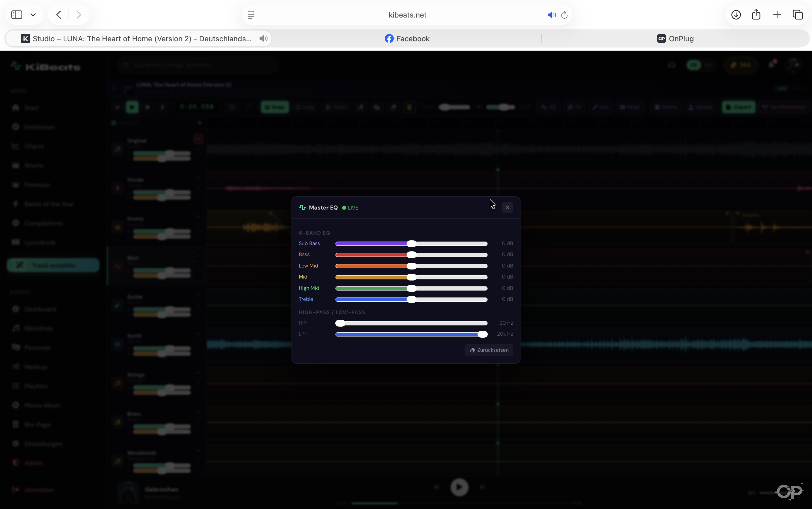Select the DE language toggle
812x509 pixels.
pyautogui.click(x=694, y=65)
